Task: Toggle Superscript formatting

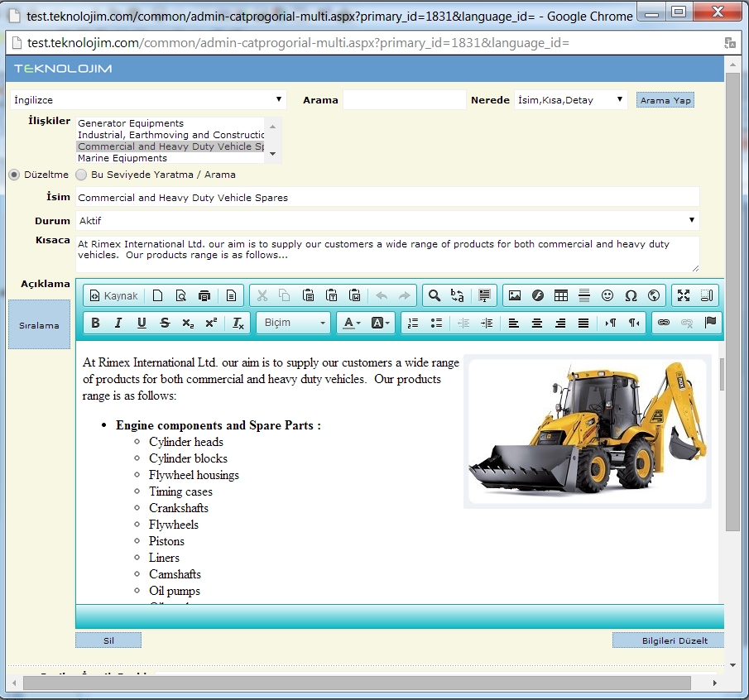Action: pos(212,323)
